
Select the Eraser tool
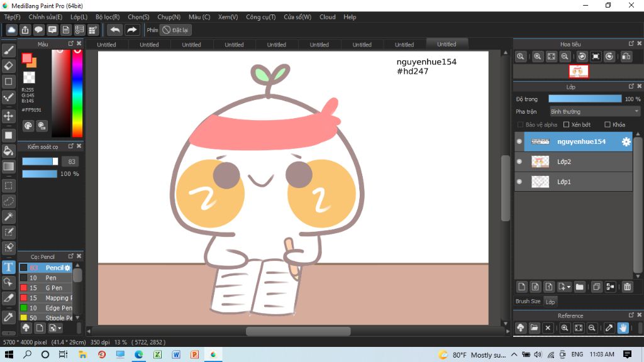[x=9, y=65]
